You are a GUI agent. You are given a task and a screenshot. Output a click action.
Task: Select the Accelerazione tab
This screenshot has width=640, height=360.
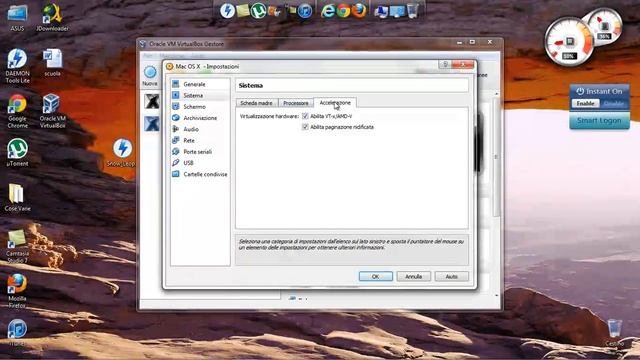pyautogui.click(x=335, y=103)
